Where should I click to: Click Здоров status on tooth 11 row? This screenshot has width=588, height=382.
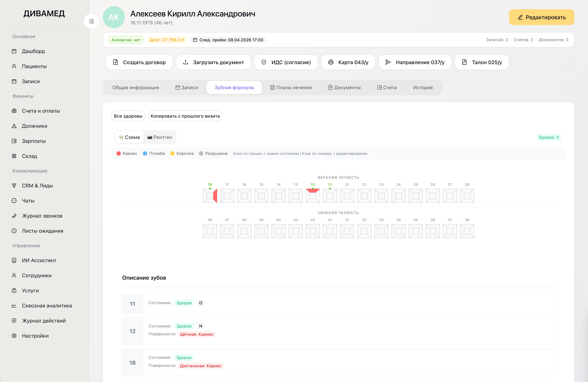184,303
